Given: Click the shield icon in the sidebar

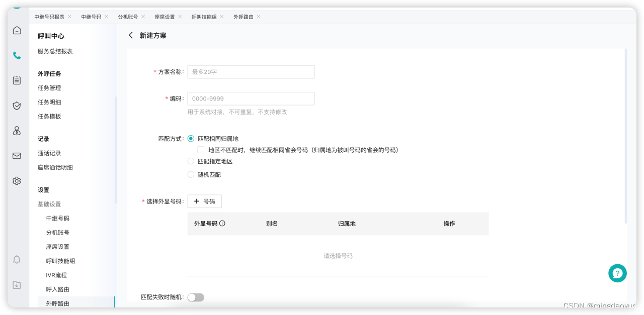Looking at the screenshot, I should coord(17,106).
